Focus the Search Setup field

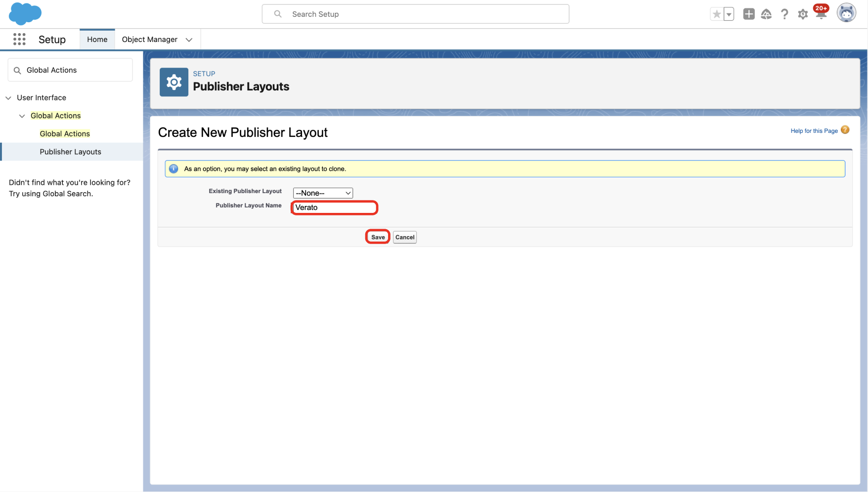pyautogui.click(x=415, y=14)
